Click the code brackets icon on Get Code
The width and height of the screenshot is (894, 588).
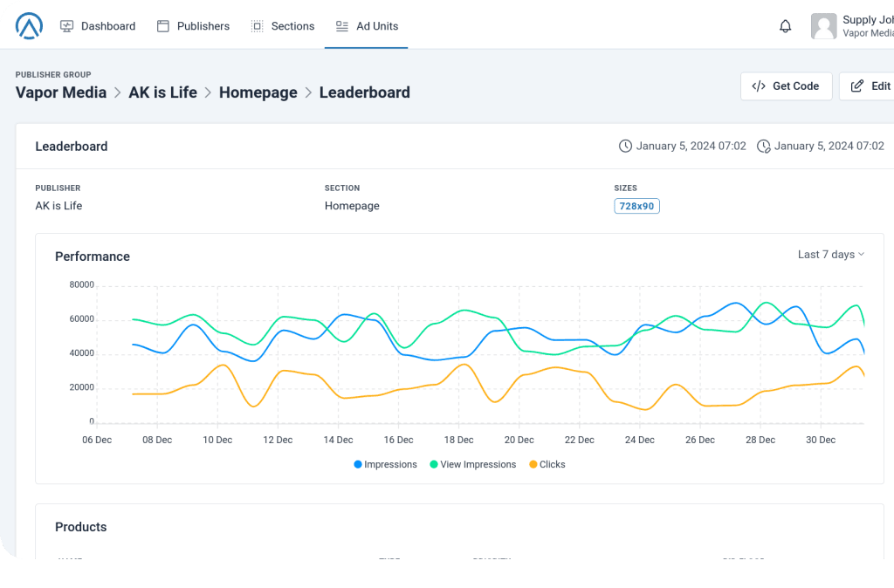pos(759,86)
